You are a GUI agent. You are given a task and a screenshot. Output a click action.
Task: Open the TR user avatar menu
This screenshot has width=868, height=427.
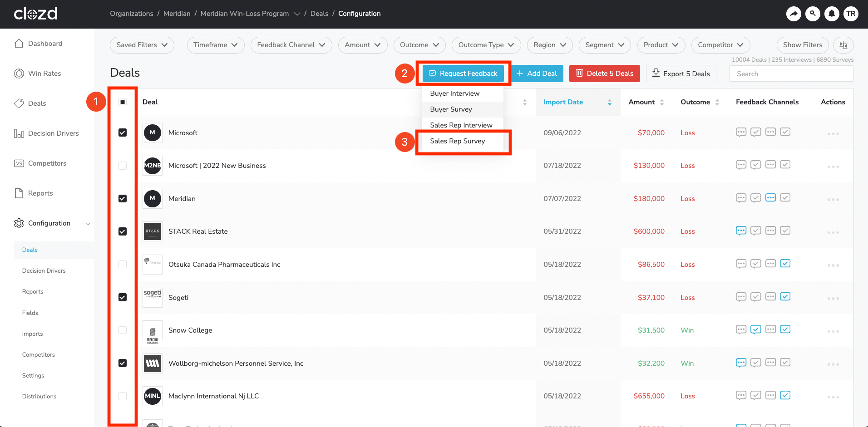(851, 14)
